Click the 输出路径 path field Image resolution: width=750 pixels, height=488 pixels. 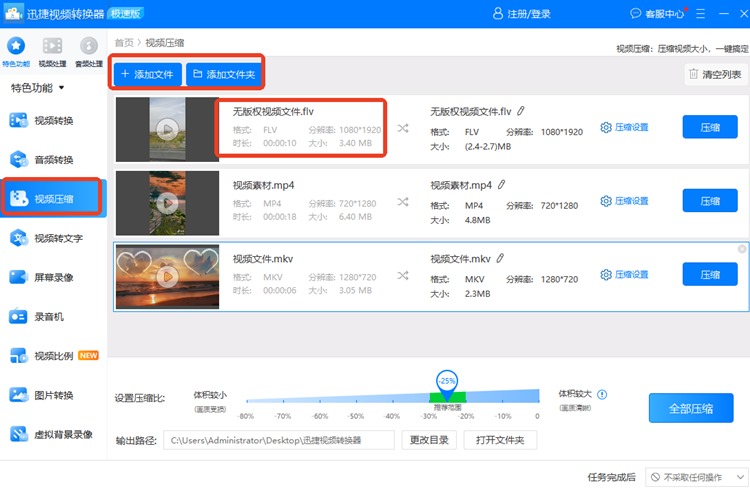pyautogui.click(x=279, y=440)
